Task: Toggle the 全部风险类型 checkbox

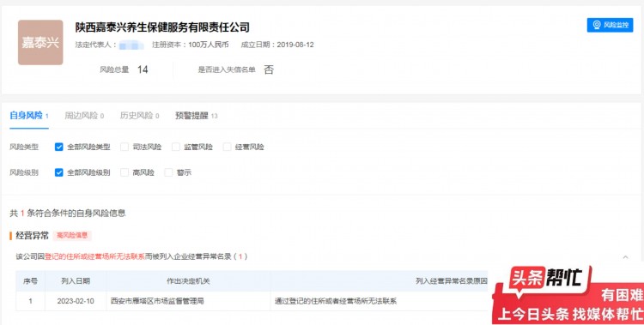Action: click(x=58, y=147)
